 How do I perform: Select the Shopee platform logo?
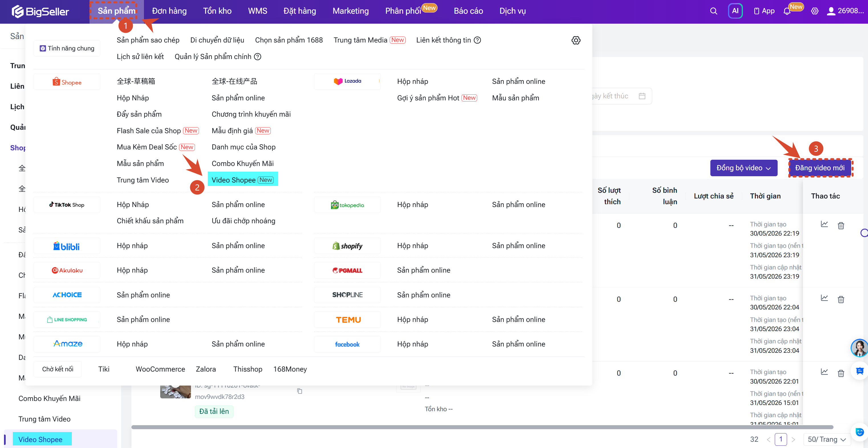[x=67, y=82]
